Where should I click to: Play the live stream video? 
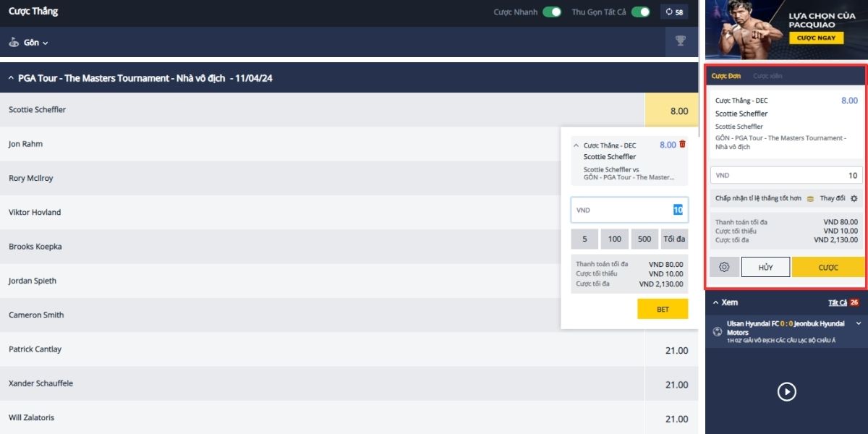(786, 391)
